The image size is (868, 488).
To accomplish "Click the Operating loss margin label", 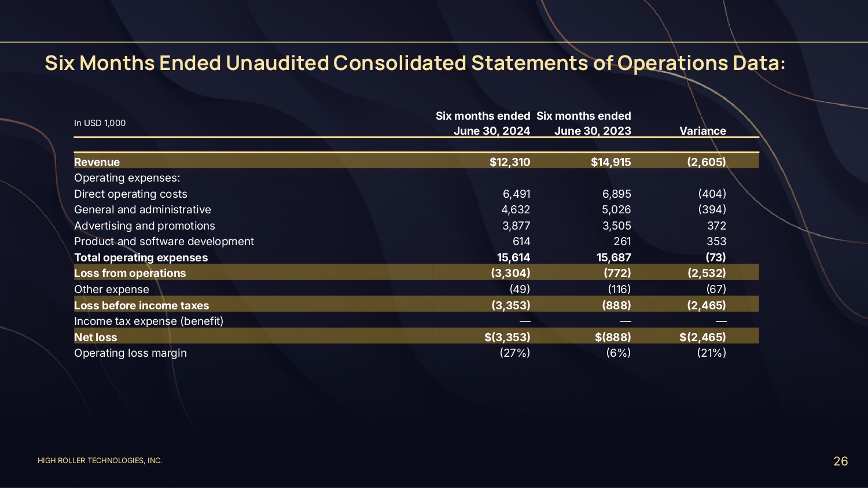I will pyautogui.click(x=130, y=353).
